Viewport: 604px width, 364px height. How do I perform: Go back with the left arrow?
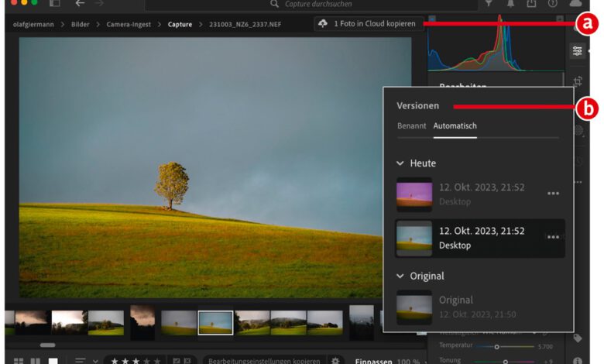click(x=80, y=3)
